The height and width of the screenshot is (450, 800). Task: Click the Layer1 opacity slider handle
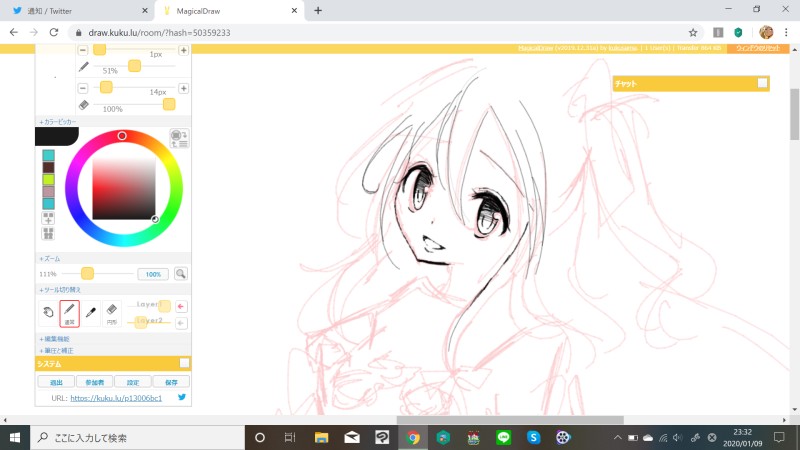(x=164, y=306)
